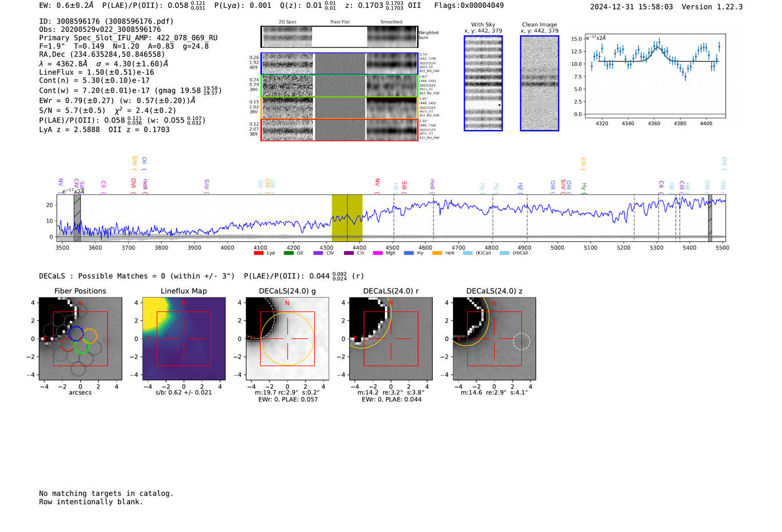Select the (K)CaII legend swatch

(x=468, y=253)
